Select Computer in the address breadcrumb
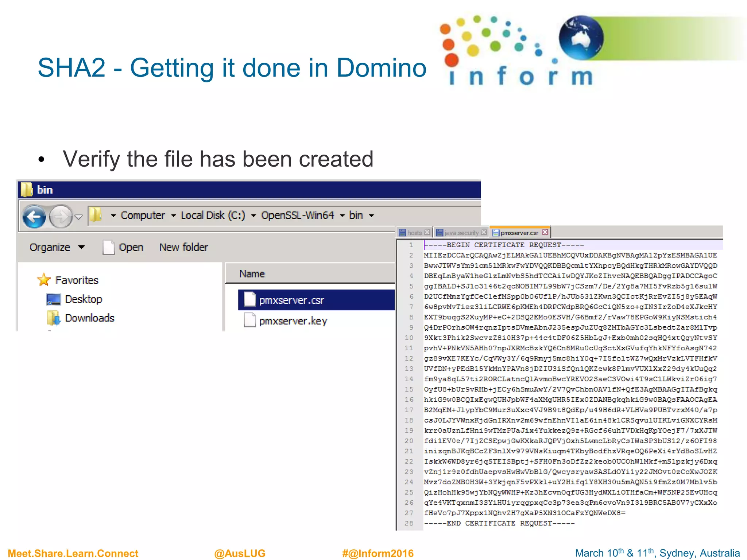 click(x=143, y=215)
